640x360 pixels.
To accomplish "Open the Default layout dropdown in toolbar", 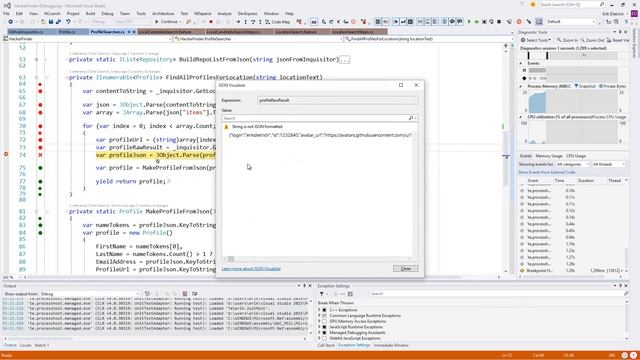I will 571,22.
